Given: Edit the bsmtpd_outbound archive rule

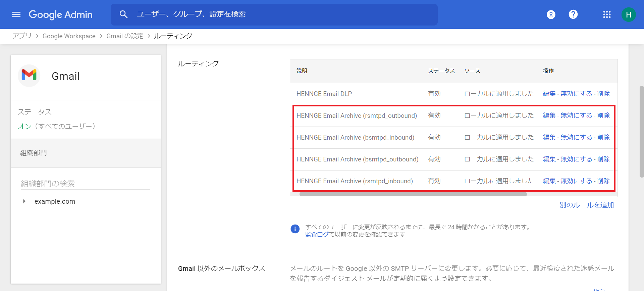Looking at the screenshot, I should pyautogui.click(x=549, y=159).
